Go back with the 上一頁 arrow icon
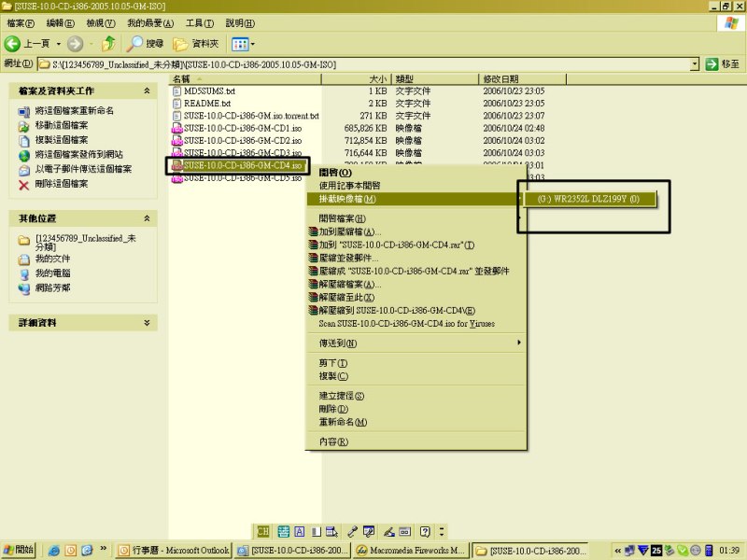This screenshot has height=560, width=747. click(x=12, y=44)
